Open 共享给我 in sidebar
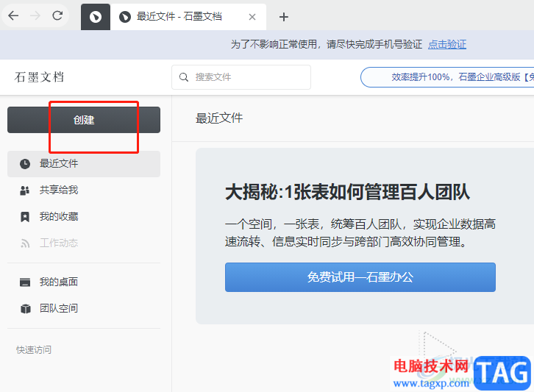The width and height of the screenshot is (534, 392). coord(84,190)
